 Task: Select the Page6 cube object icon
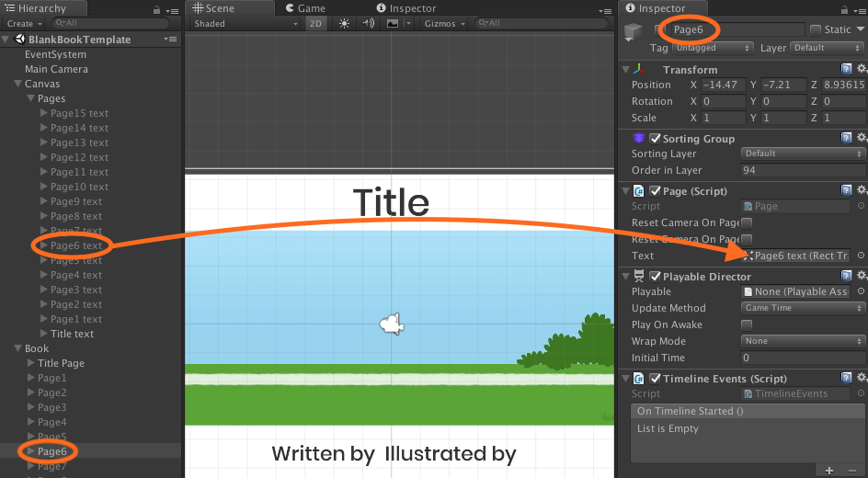[x=634, y=32]
